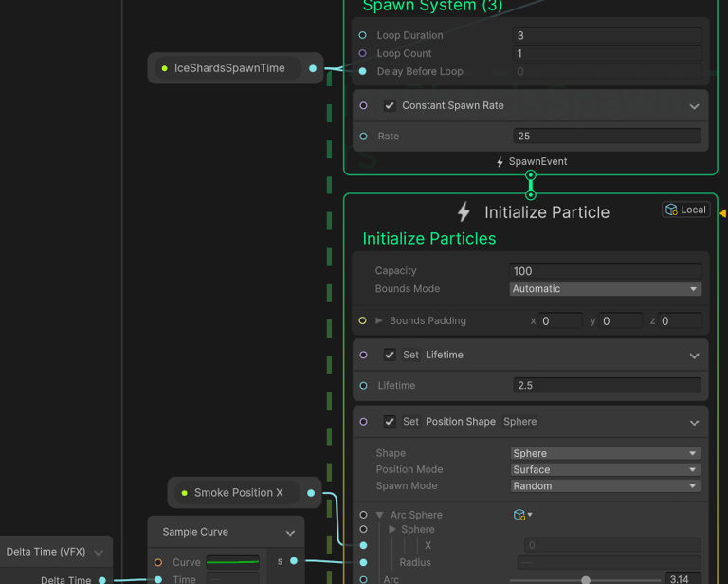Click the Radius connected input port
This screenshot has height=584, width=728.
coord(364,562)
